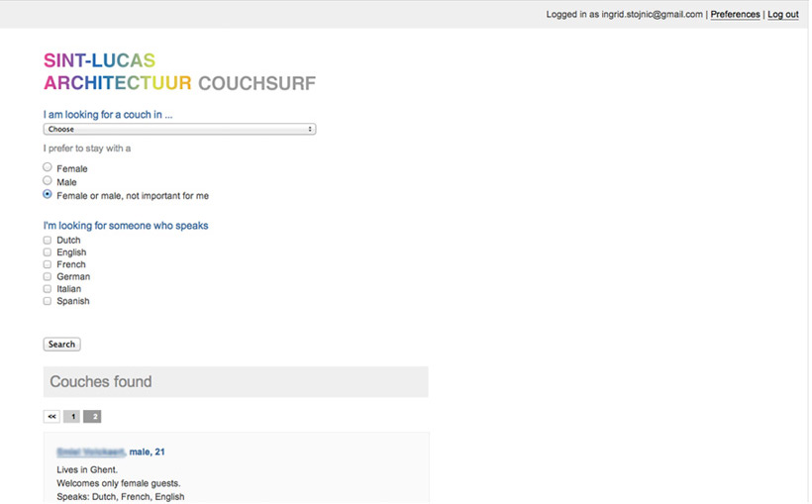Click the 'Logged in as ingrid.stojnic@gmail.com' text
812x504 pixels.
click(624, 15)
